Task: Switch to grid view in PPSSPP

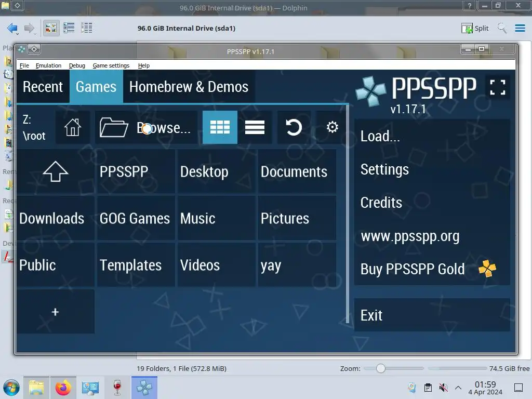Action: [220, 127]
